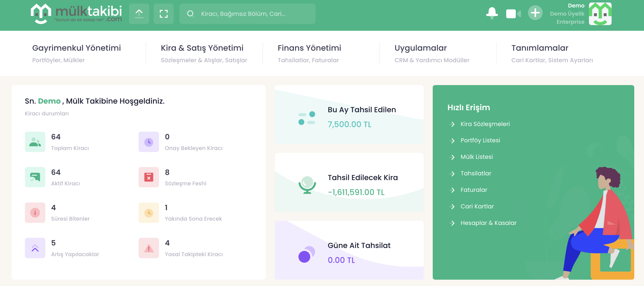Click the Süresi Bitenler info icon
Image resolution: width=644 pixels, height=286 pixels.
click(x=35, y=213)
